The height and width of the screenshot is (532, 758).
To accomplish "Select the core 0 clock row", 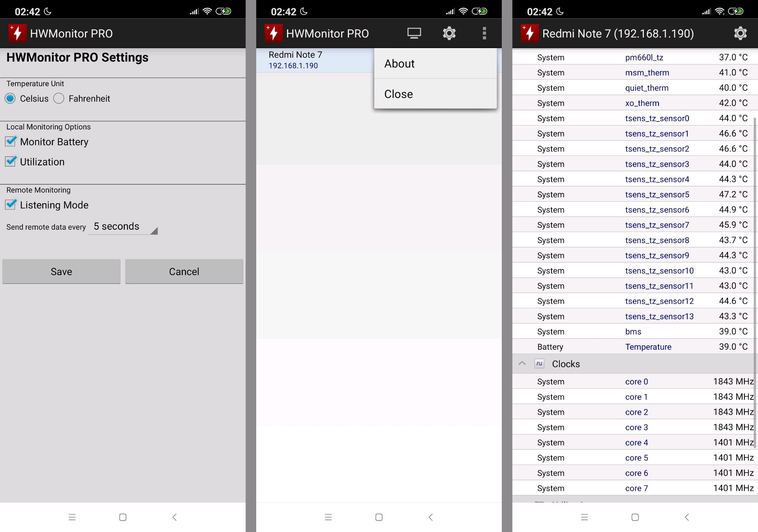I will click(635, 382).
